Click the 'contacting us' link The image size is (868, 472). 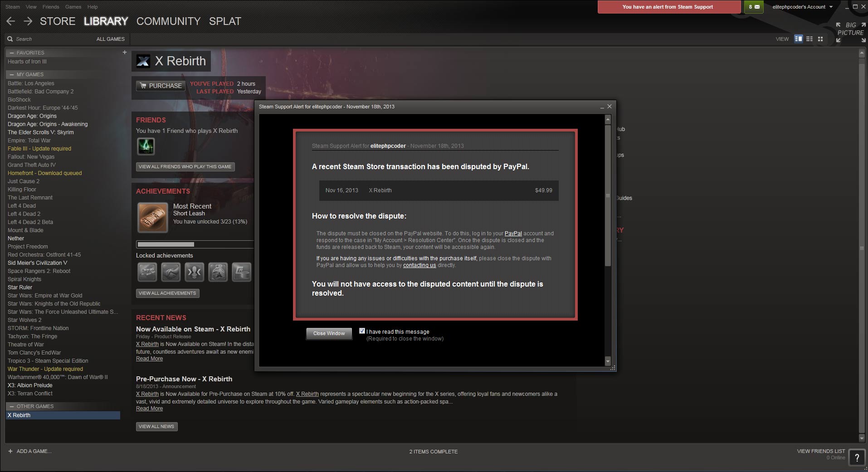tap(419, 265)
